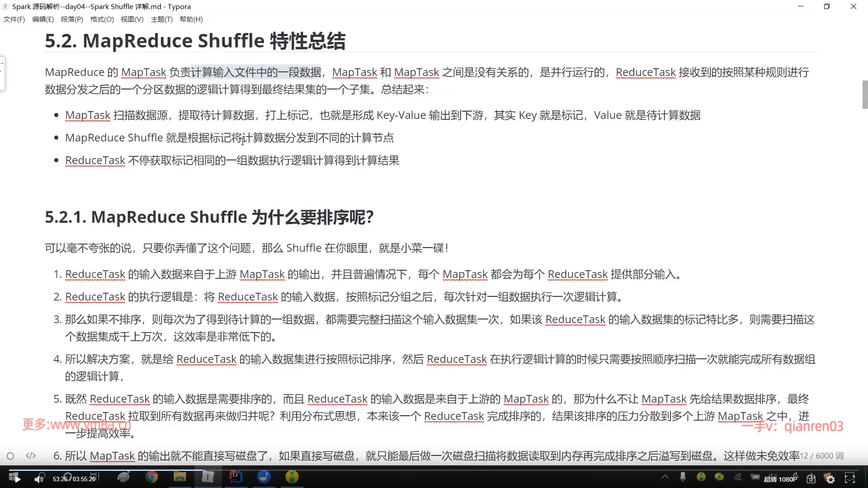Image resolution: width=868 pixels, height=488 pixels.
Task: Open the 段落(P) menu
Action: click(x=72, y=19)
